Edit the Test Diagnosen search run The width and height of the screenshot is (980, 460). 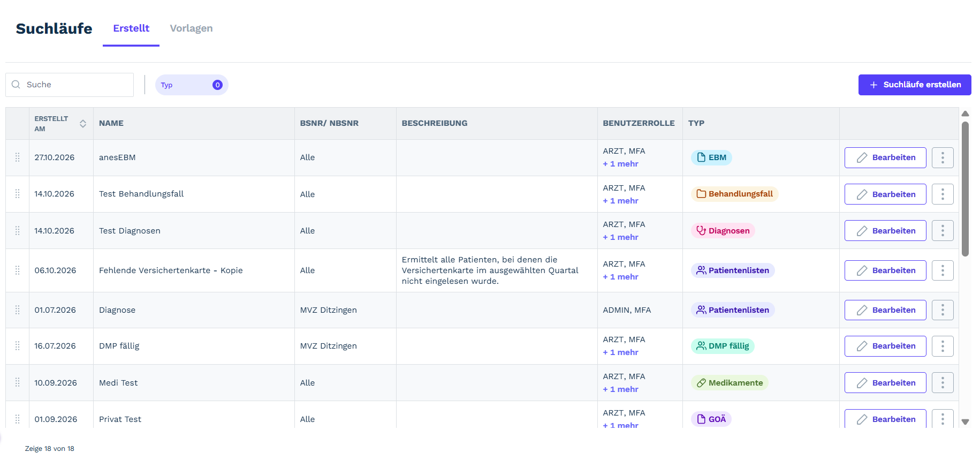[x=885, y=231]
